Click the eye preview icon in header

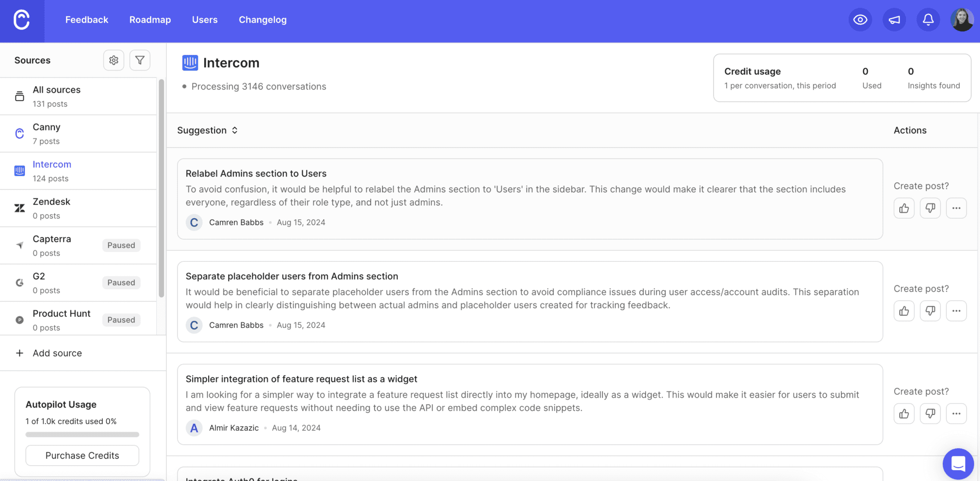(x=860, y=20)
